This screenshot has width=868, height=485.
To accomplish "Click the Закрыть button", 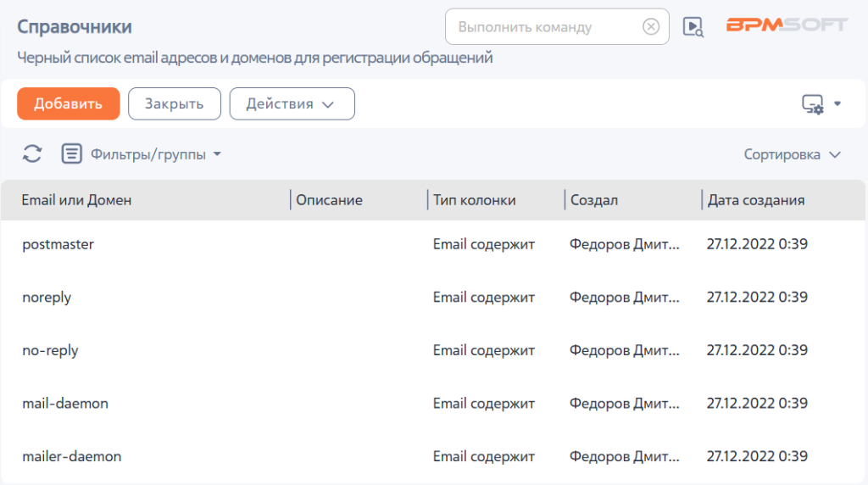I will [175, 103].
